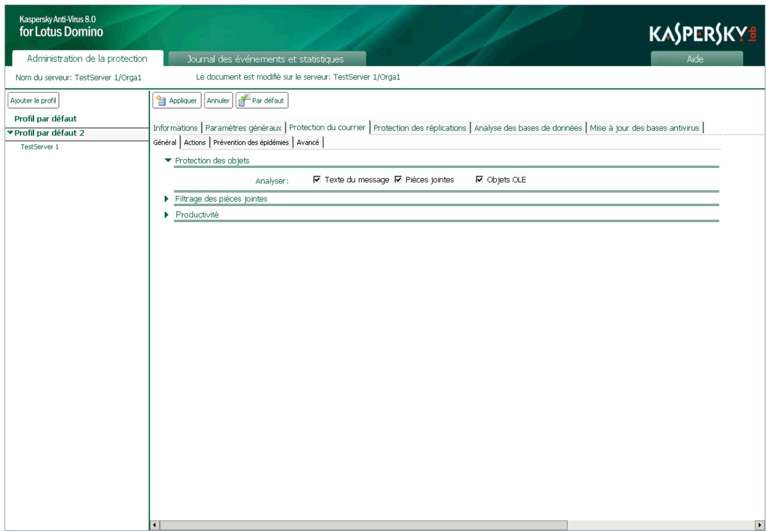Collapse Protection des objets section arrow
The width and height of the screenshot is (766, 532).
pos(168,161)
